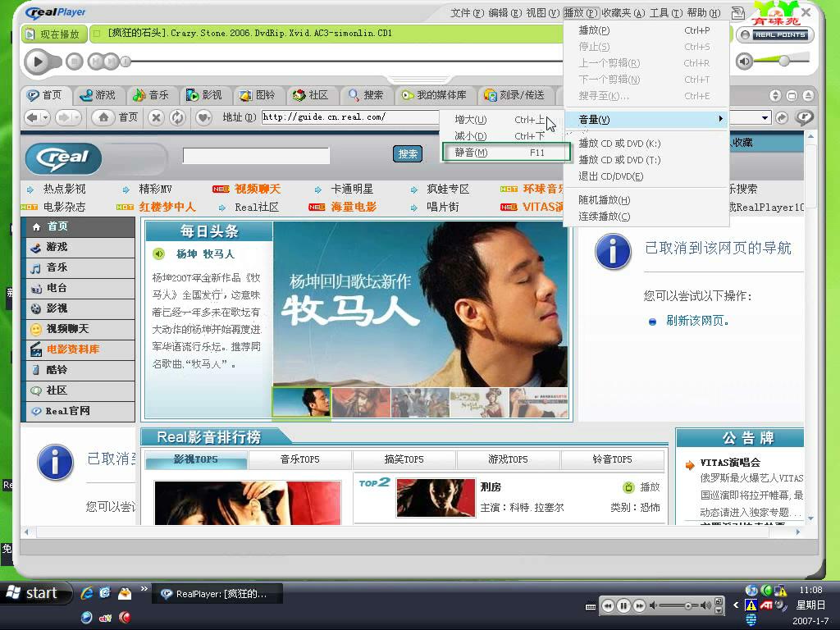840x630 pixels.
Task: Click the RealPlayer play button
Action: (37, 62)
